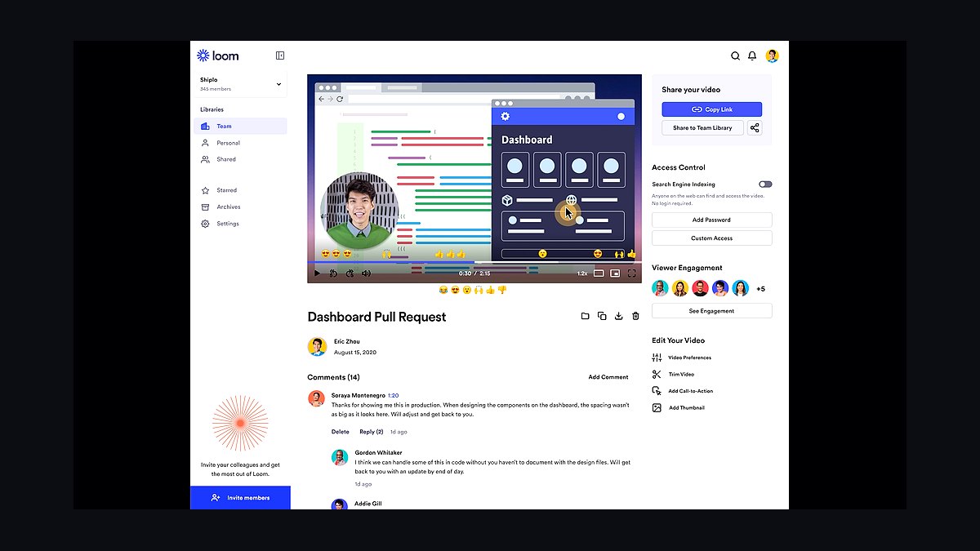This screenshot has width=980, height=551.
Task: Expand the Shiplo workspace dropdown
Action: (x=240, y=84)
